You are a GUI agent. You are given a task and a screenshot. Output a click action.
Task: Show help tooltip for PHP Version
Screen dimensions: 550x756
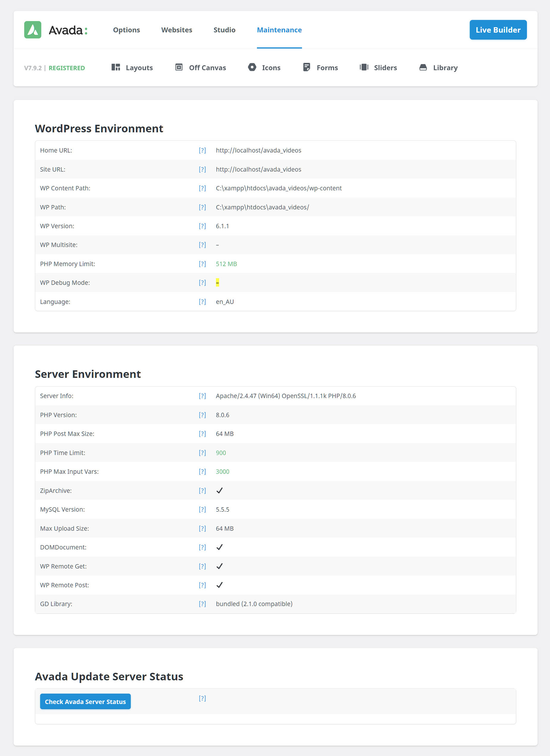point(202,415)
